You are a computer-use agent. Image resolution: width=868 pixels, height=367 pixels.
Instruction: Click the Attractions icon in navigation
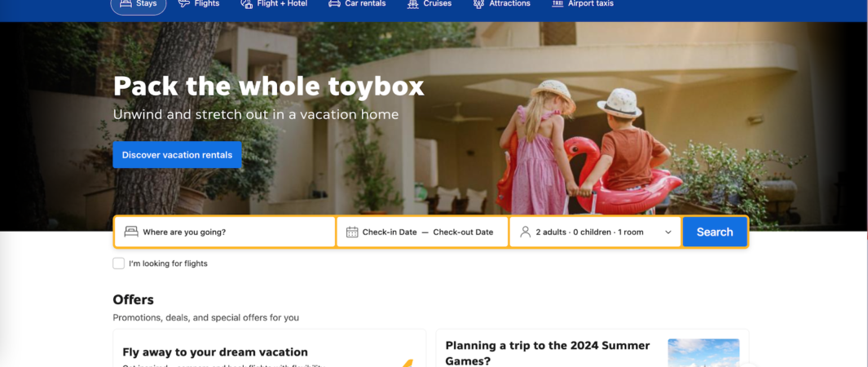[479, 3]
